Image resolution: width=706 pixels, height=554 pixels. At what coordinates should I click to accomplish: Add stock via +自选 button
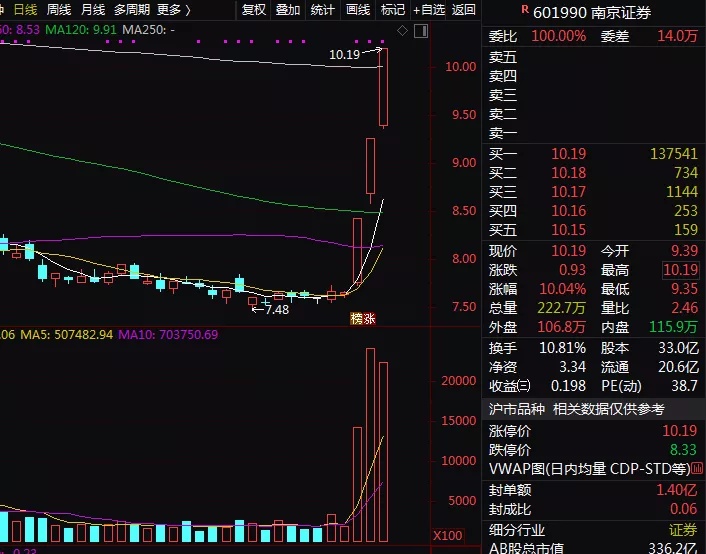pos(429,9)
